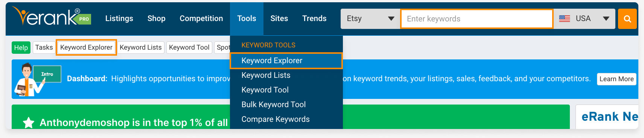Screen dimensions: 644x138
Task: Open the Listings menu
Action: 119,18
